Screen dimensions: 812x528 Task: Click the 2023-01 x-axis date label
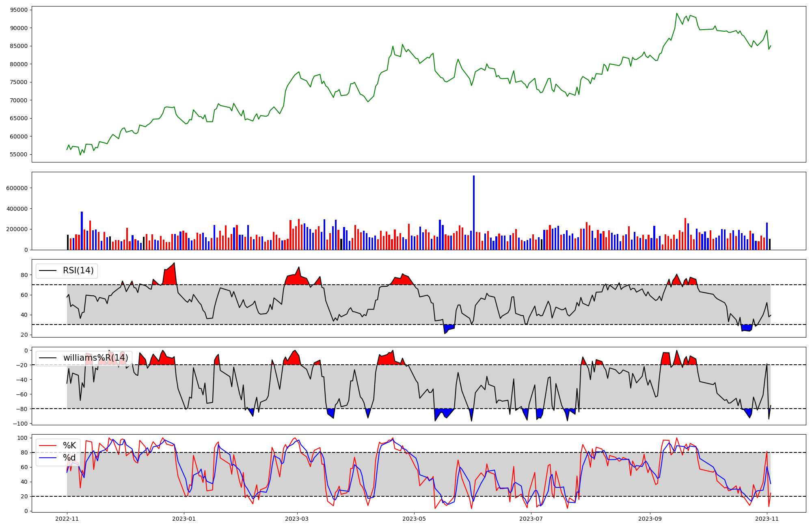click(x=184, y=519)
